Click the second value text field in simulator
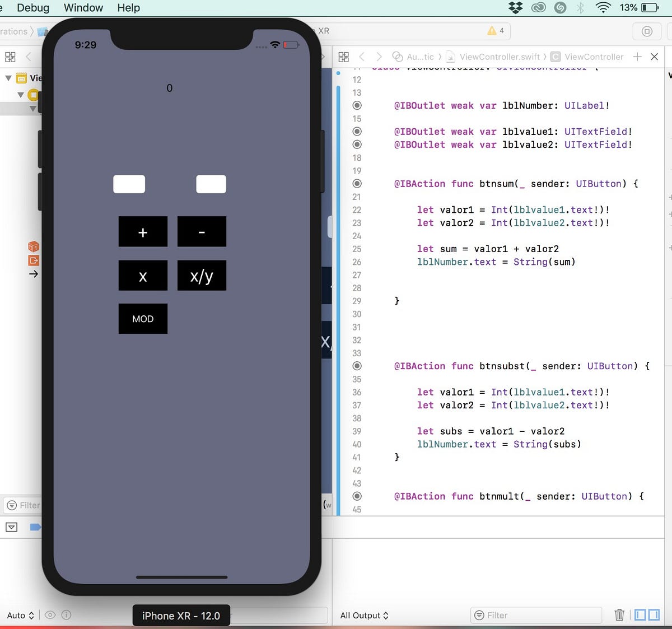This screenshot has width=672, height=629. tap(211, 184)
